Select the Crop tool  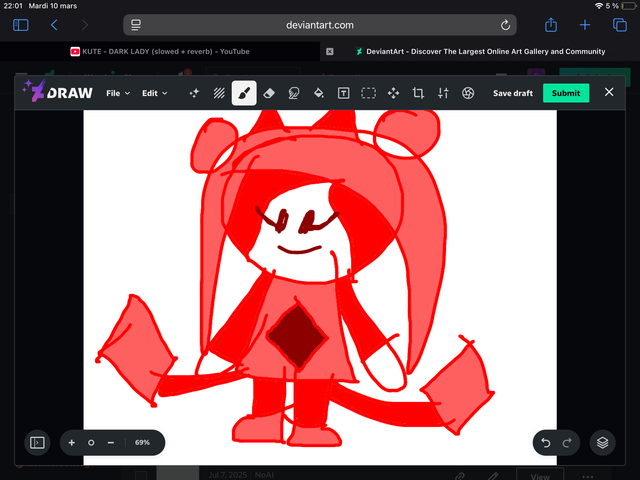coord(418,93)
